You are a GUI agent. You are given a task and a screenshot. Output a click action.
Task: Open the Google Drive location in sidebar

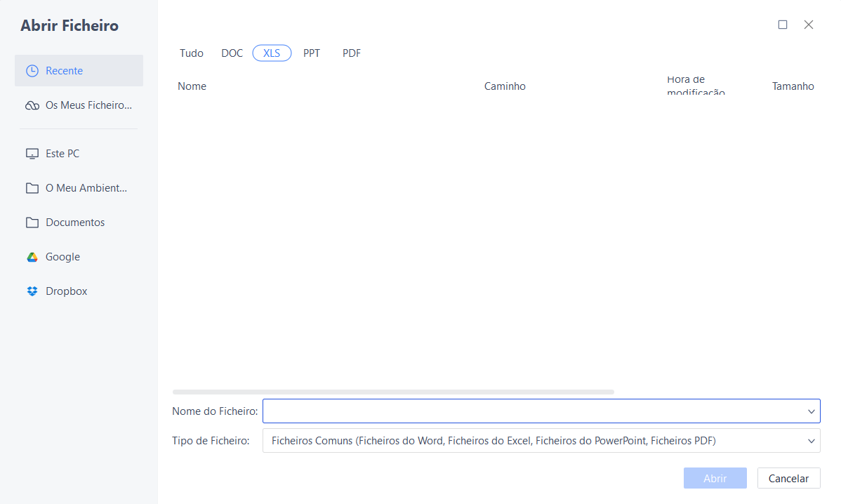click(61, 256)
